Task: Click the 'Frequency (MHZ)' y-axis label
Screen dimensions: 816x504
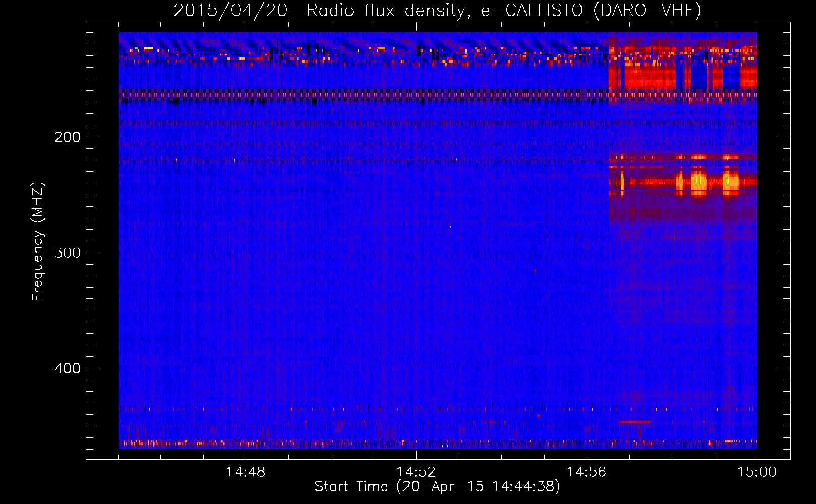Action: tap(38, 241)
